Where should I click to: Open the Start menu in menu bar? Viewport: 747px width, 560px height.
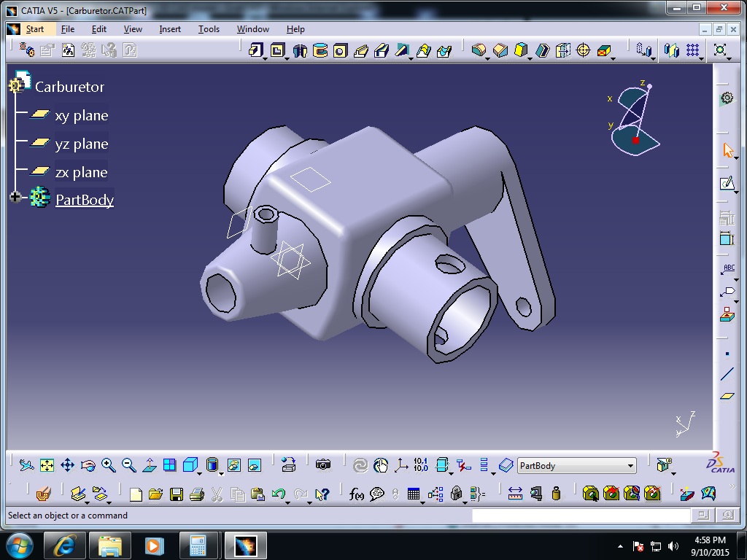(x=35, y=29)
